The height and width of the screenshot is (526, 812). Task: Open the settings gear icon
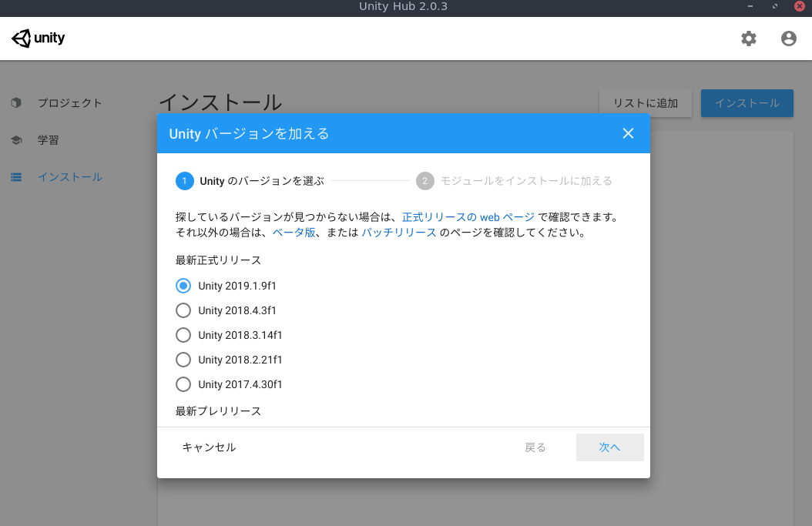pyautogui.click(x=748, y=38)
